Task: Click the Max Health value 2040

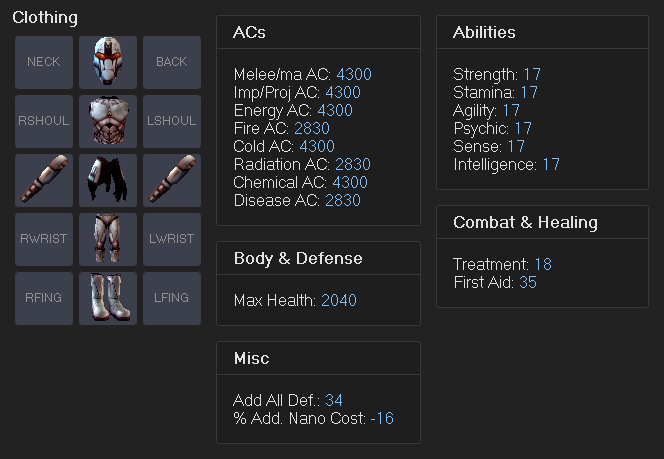Action: point(339,300)
